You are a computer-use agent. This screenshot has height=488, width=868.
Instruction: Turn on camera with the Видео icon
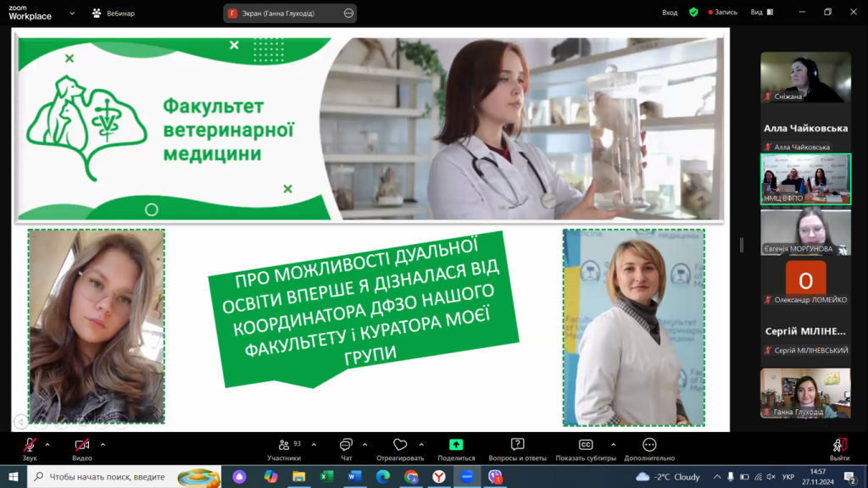82,445
